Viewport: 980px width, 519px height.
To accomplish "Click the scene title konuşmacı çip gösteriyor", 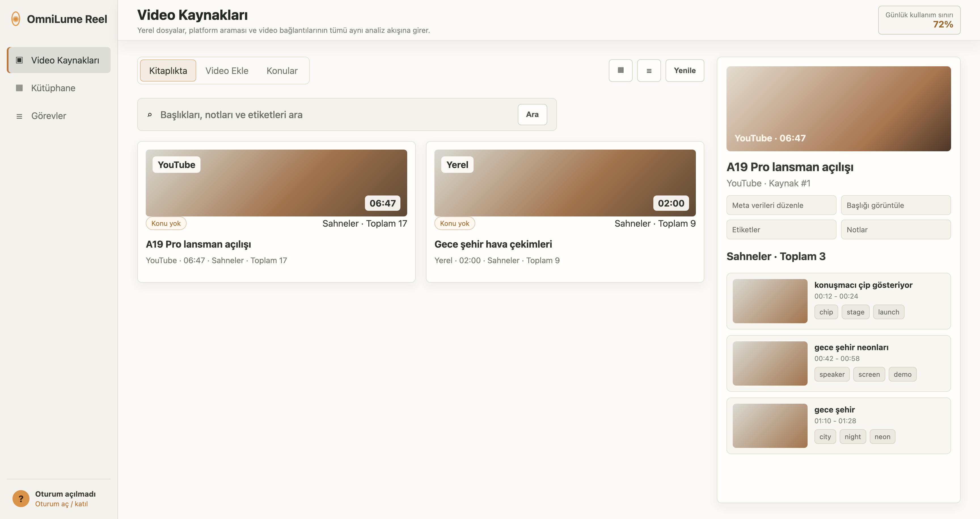I will (x=863, y=285).
